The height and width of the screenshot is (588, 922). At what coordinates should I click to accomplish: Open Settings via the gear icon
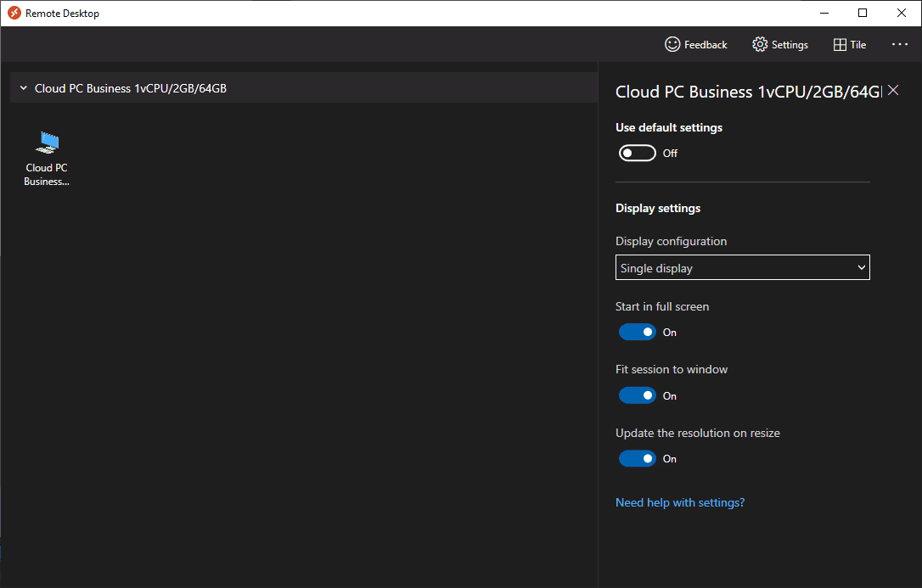click(760, 44)
